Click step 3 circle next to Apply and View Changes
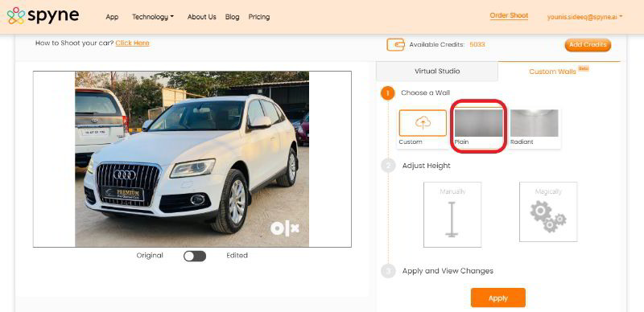Viewport: 644px width, 312px height. [x=388, y=271]
